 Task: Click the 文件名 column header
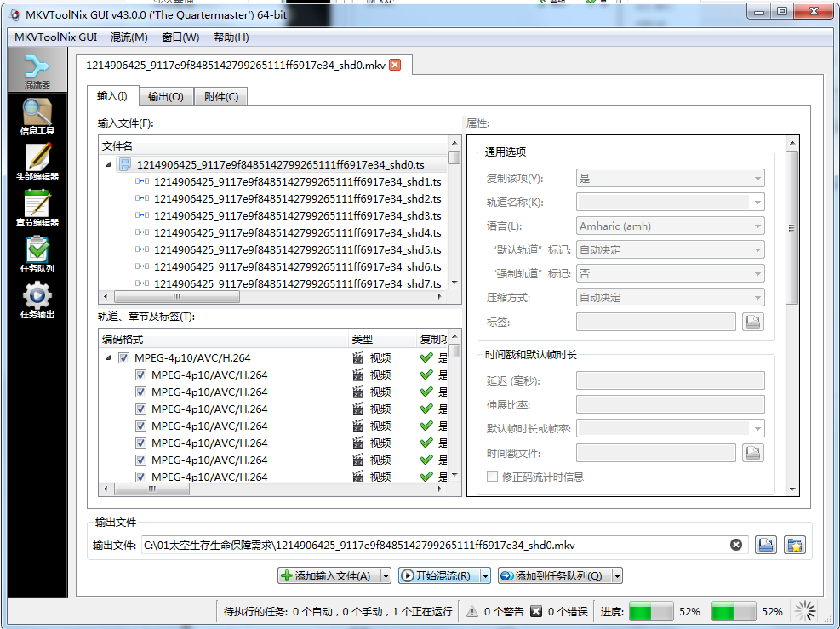(273, 146)
